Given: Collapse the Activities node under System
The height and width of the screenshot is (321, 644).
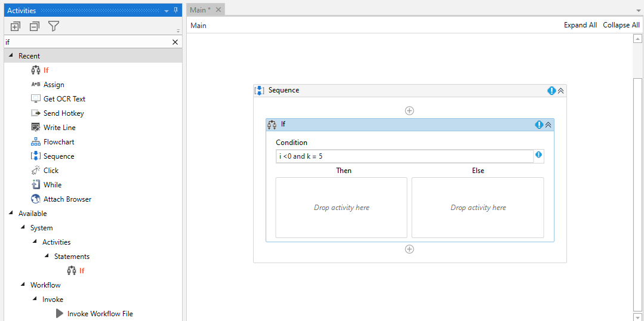Looking at the screenshot, I should click(x=35, y=242).
